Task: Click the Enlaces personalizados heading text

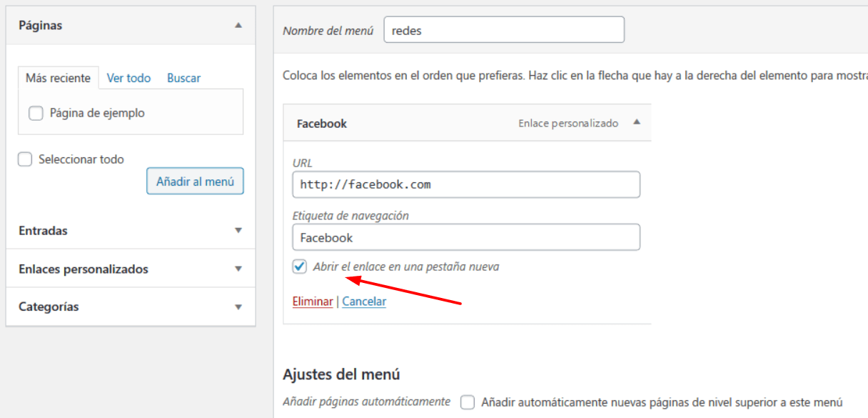Action: pos(84,269)
